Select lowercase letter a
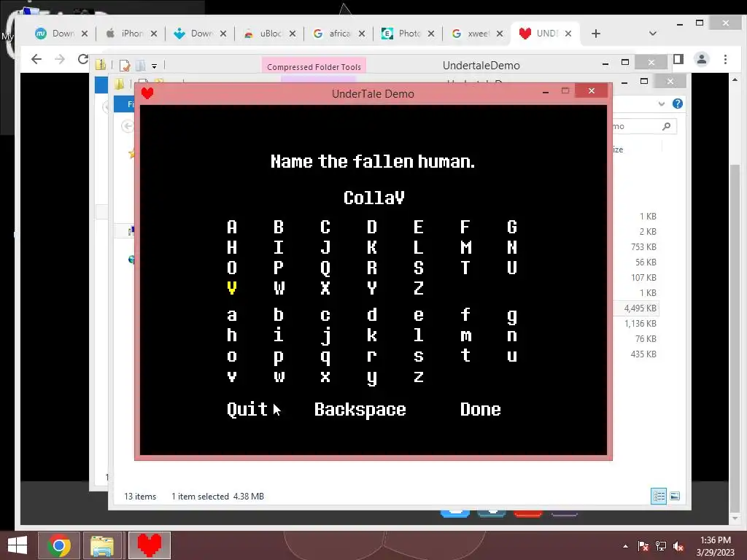Screen dimensions: 747x560 pos(232,315)
